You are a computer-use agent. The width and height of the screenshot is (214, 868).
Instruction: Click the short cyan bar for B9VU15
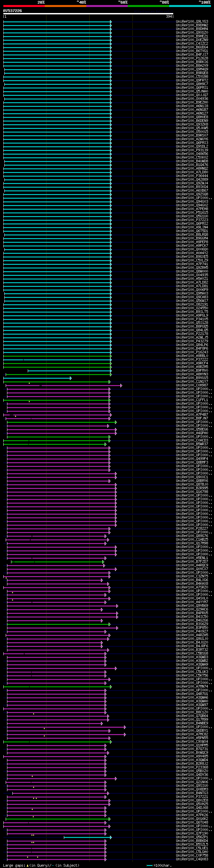[x=37, y=378]
